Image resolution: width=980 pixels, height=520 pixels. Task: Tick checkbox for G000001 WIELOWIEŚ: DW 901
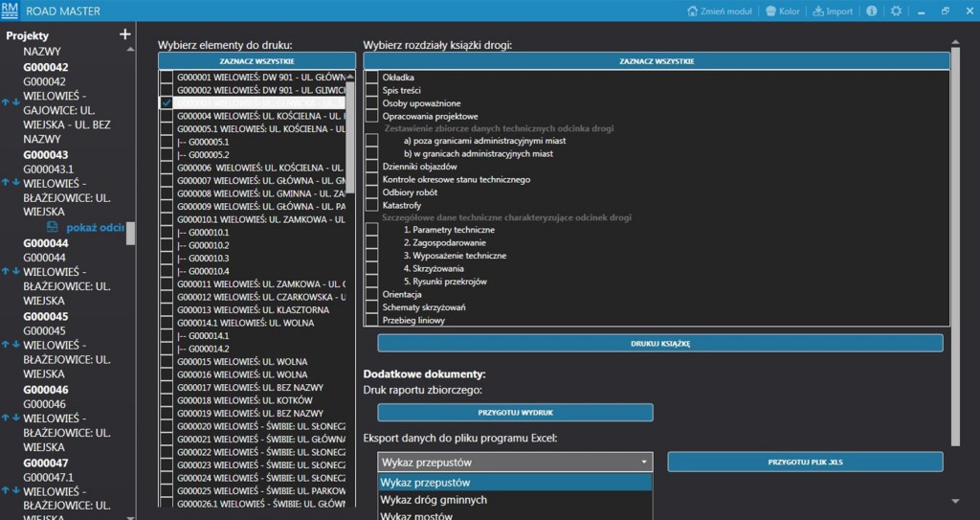[167, 78]
